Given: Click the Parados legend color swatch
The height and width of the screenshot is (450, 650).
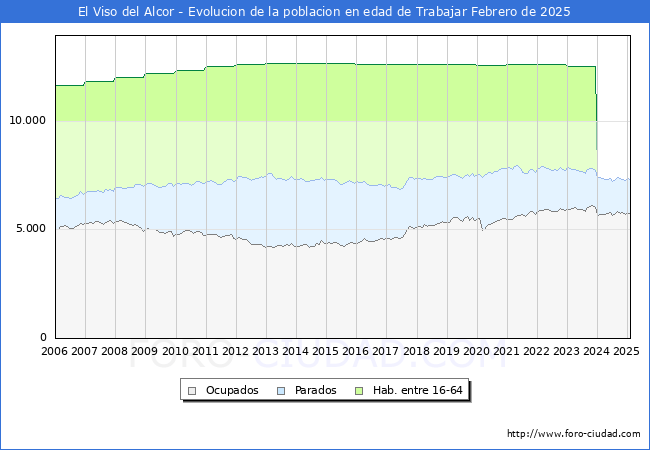Looking at the screenshot, I should [x=281, y=391].
